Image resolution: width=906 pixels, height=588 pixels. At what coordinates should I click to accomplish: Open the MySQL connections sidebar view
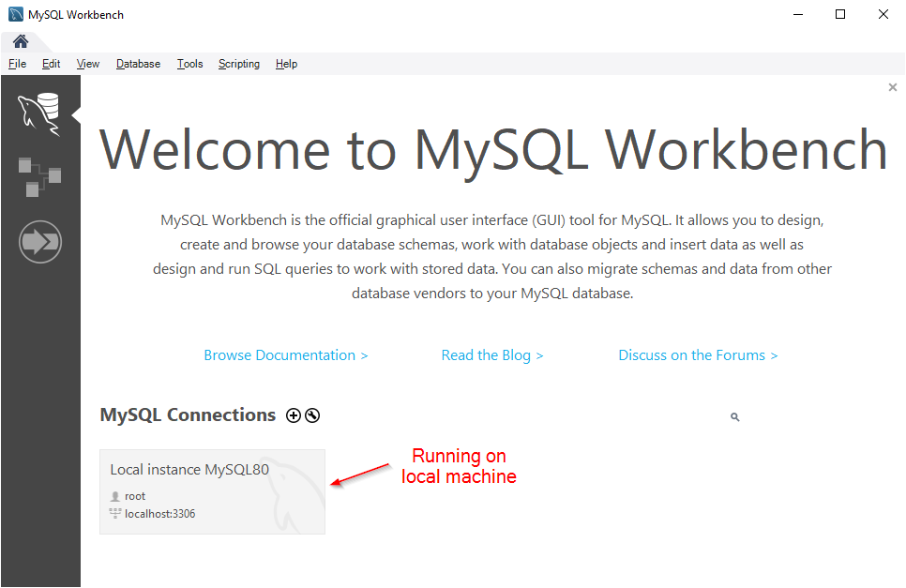click(x=38, y=113)
